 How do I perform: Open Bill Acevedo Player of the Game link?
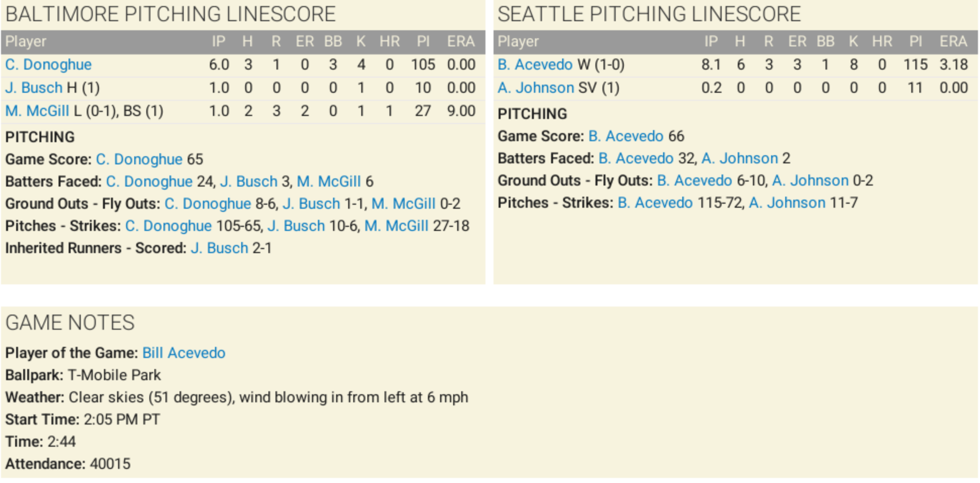tap(184, 353)
